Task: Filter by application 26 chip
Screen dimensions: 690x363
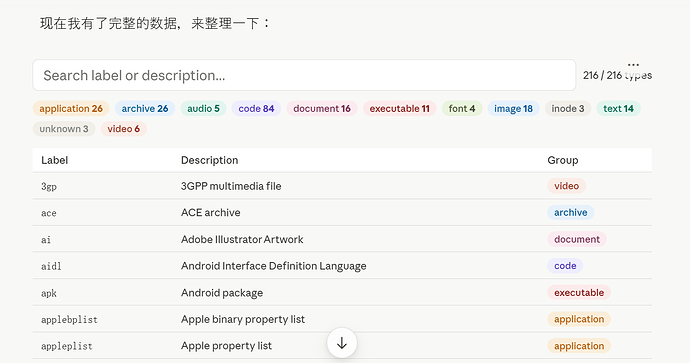Action: 71,109
